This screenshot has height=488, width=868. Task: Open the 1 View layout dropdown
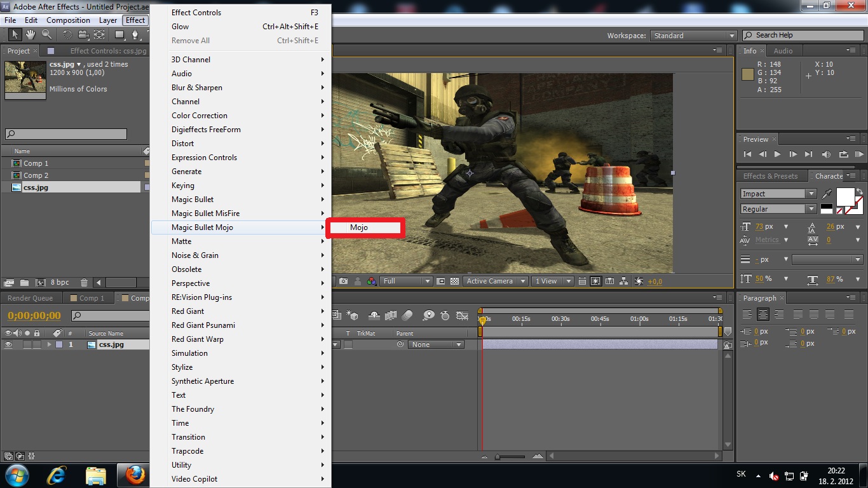553,281
